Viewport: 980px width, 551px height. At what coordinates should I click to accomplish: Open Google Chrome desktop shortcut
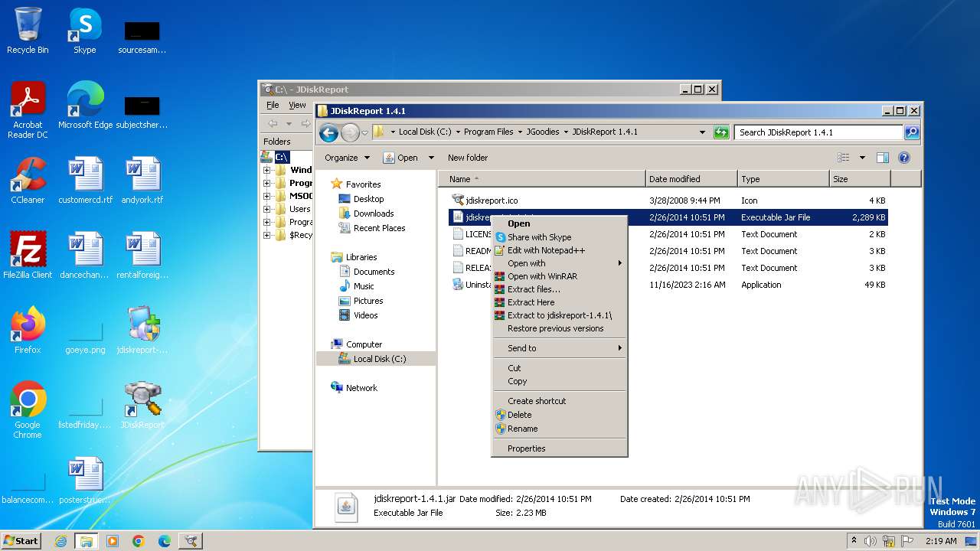(28, 410)
